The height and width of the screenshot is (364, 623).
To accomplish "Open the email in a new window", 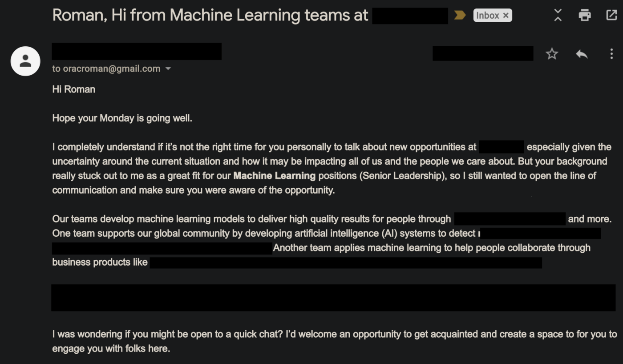I will pyautogui.click(x=611, y=16).
